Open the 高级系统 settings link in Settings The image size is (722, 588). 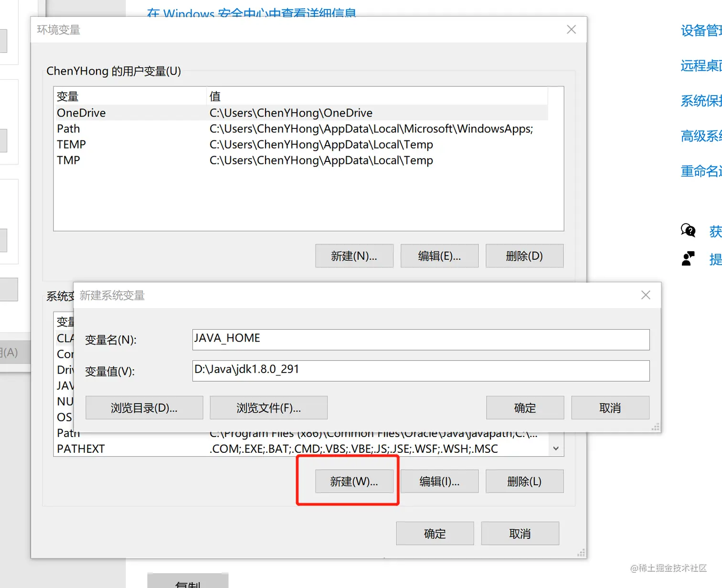tap(701, 136)
